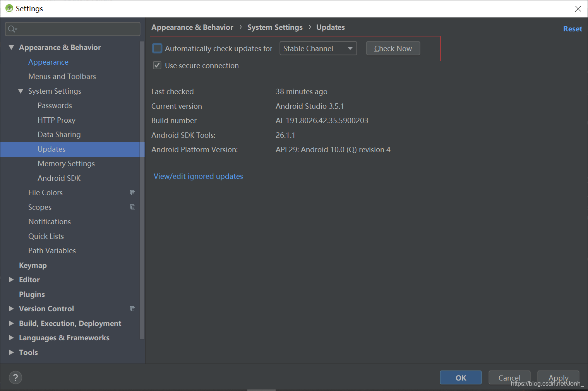Screen dimensions: 588x391
Task: Click the Apply button
Action: point(558,377)
